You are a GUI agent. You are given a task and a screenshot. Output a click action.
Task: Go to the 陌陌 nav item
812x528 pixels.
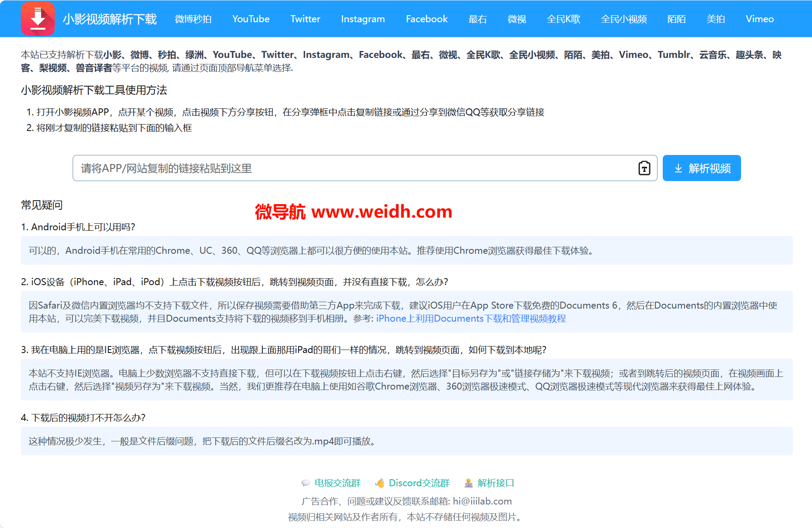point(677,19)
